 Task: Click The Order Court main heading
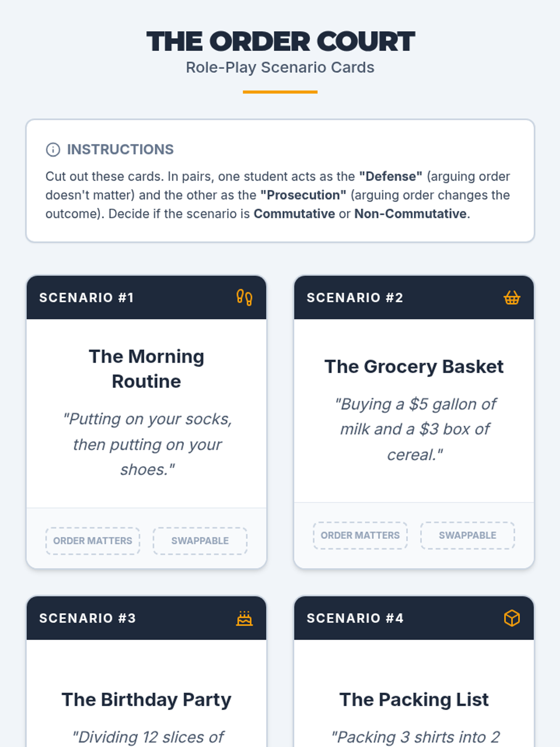pyautogui.click(x=280, y=42)
